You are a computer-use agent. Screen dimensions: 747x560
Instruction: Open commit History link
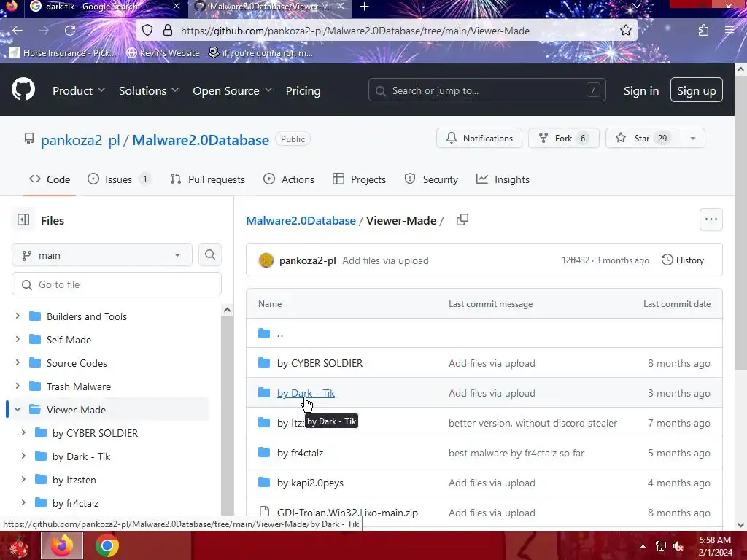(x=683, y=260)
